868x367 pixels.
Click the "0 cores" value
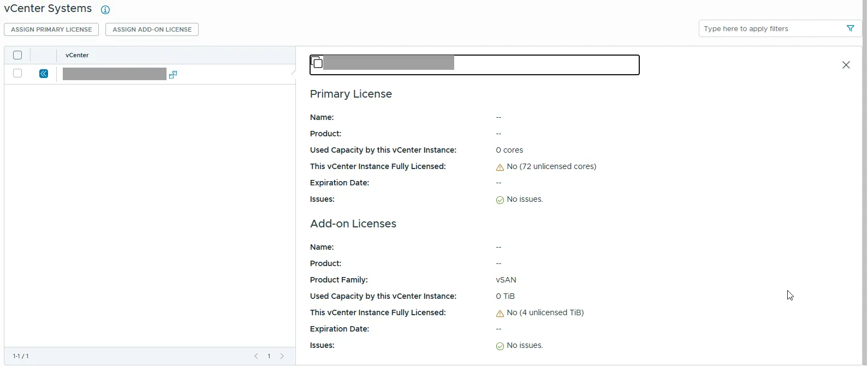coord(509,150)
